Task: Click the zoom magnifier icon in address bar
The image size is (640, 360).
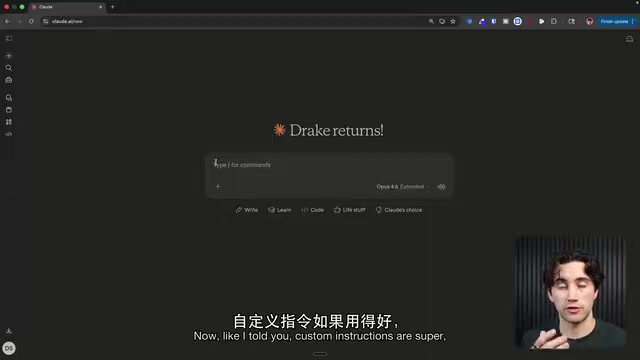Action: click(x=431, y=21)
